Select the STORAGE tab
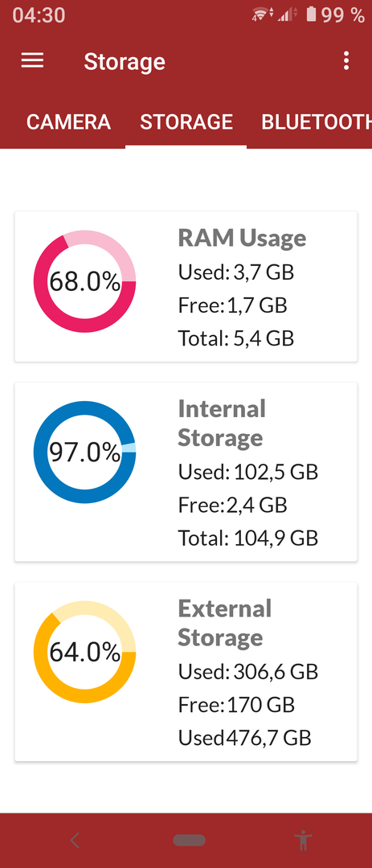Screen dimensions: 372x868 click(x=186, y=122)
